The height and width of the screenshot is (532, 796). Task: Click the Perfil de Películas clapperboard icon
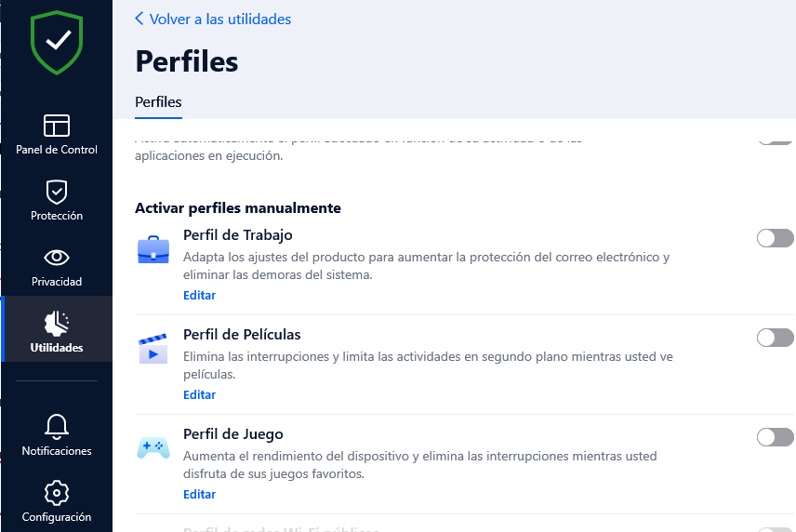pos(153,349)
